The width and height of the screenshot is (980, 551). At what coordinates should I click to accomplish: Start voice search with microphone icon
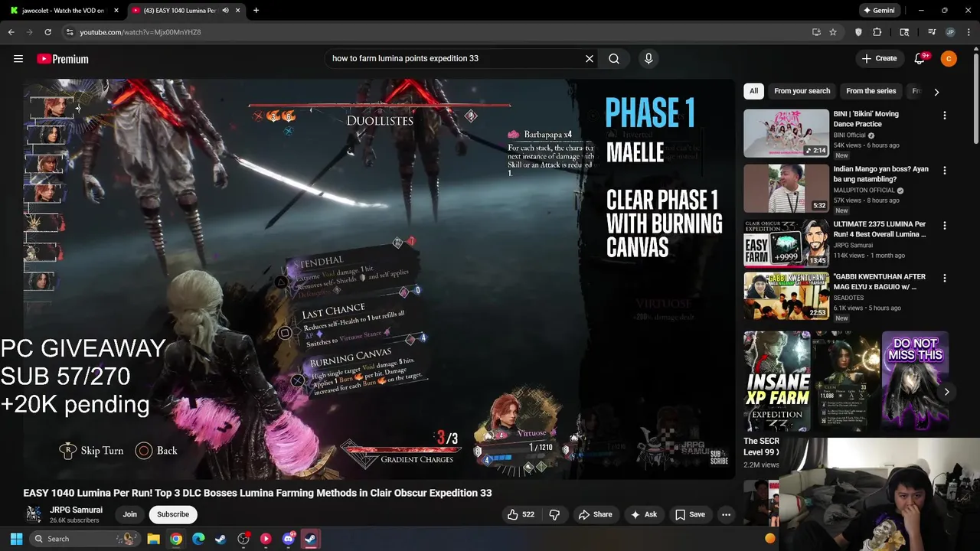coord(648,58)
